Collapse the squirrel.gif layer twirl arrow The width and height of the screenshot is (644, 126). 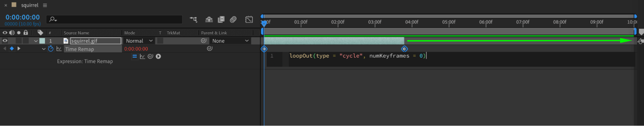click(36, 41)
